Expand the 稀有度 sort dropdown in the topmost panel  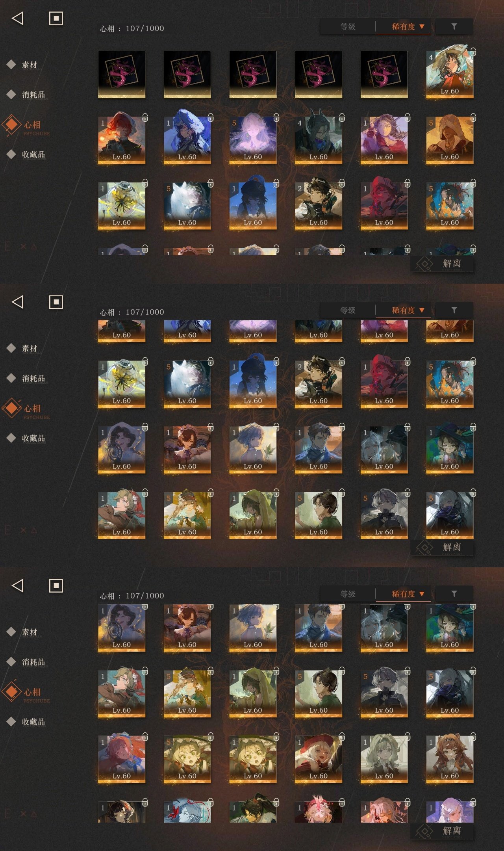click(x=408, y=26)
